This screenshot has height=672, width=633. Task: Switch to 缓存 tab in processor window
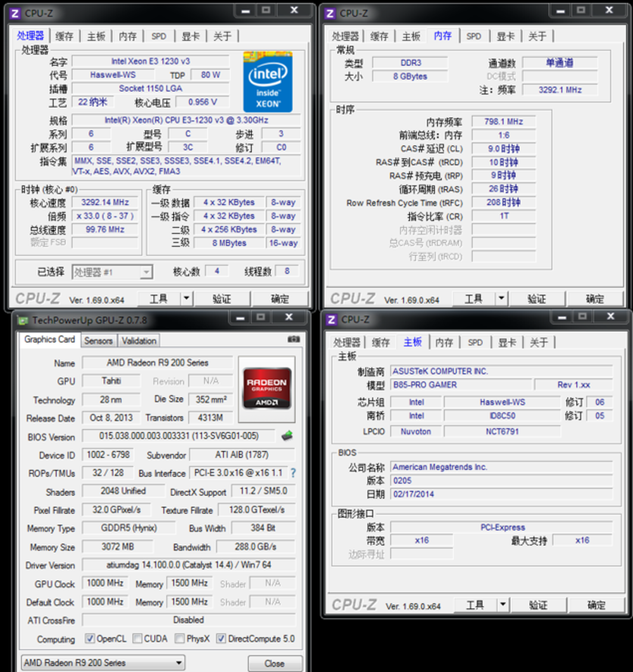(x=64, y=37)
